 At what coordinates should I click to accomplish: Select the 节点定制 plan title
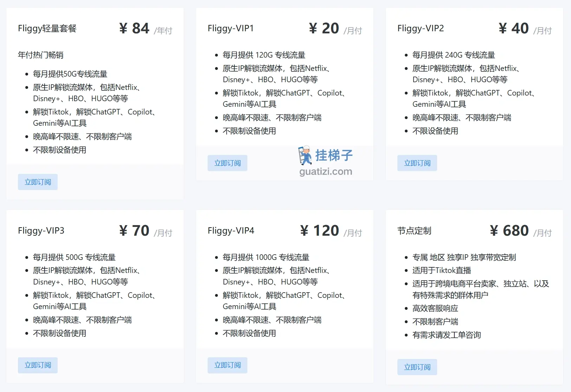(x=414, y=231)
